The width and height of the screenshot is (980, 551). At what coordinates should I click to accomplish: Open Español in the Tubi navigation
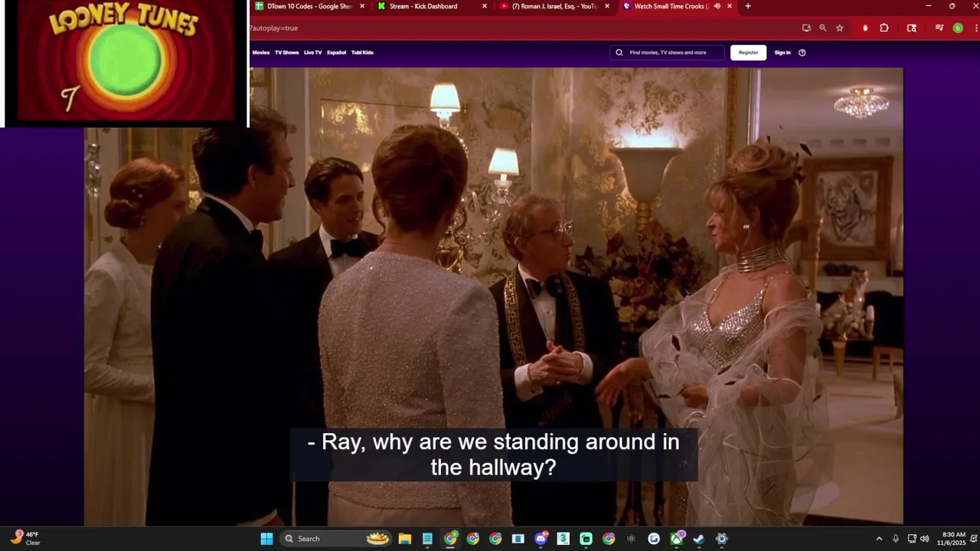336,53
